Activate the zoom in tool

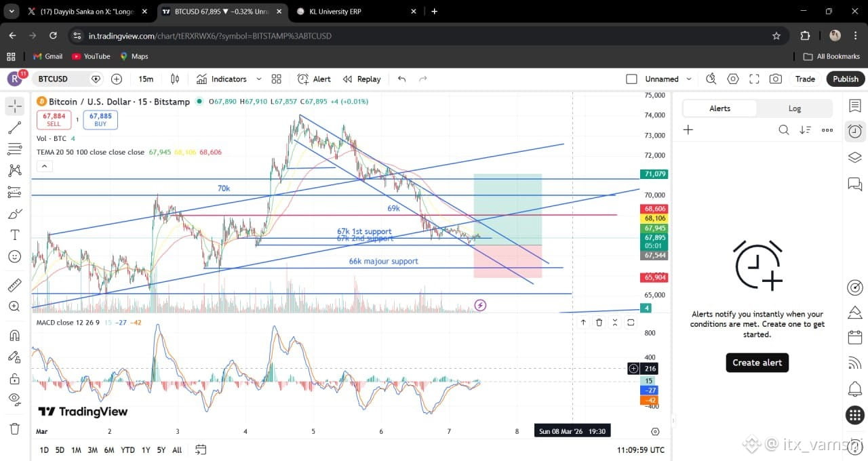click(15, 306)
